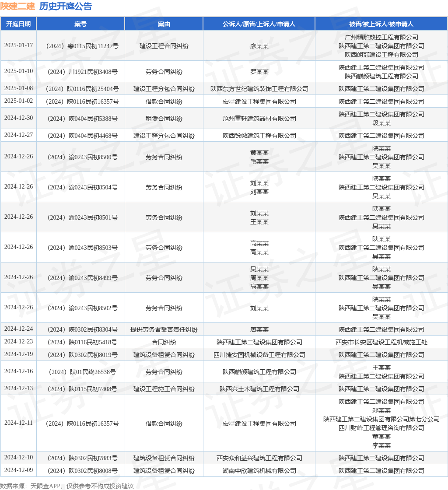Click the 案号 column header
Image resolution: width=448 pixels, height=490 pixels.
pos(80,24)
